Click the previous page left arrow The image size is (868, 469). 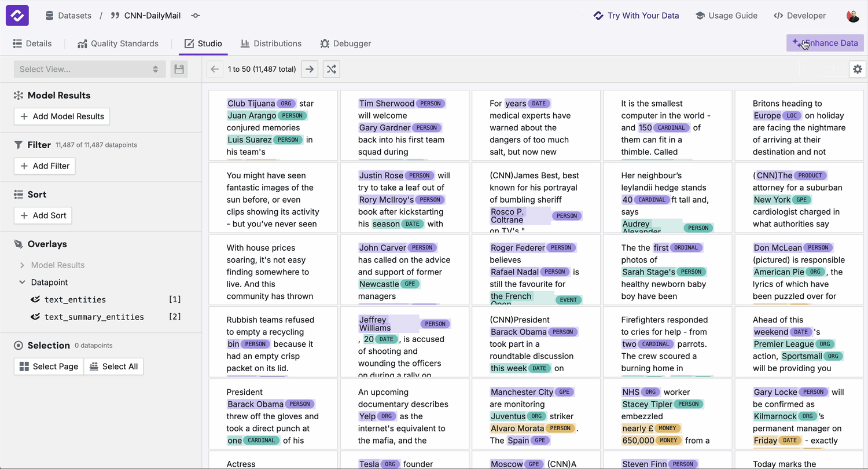tap(215, 69)
